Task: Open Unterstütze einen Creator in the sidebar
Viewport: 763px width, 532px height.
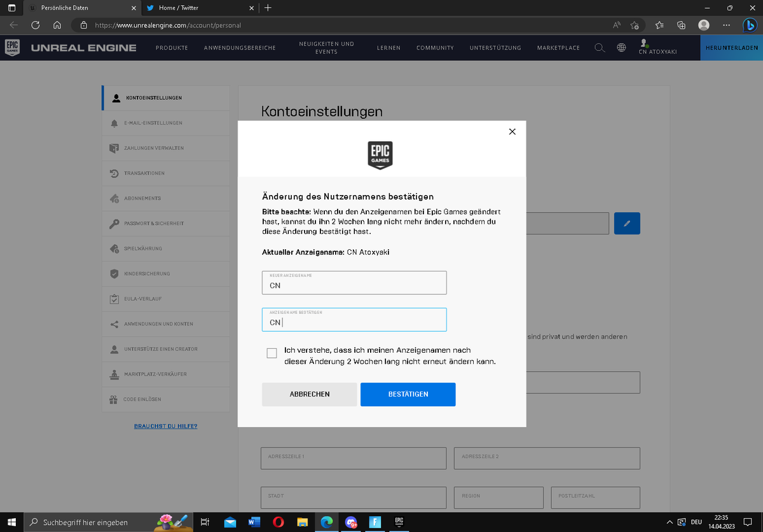Action: point(165,349)
